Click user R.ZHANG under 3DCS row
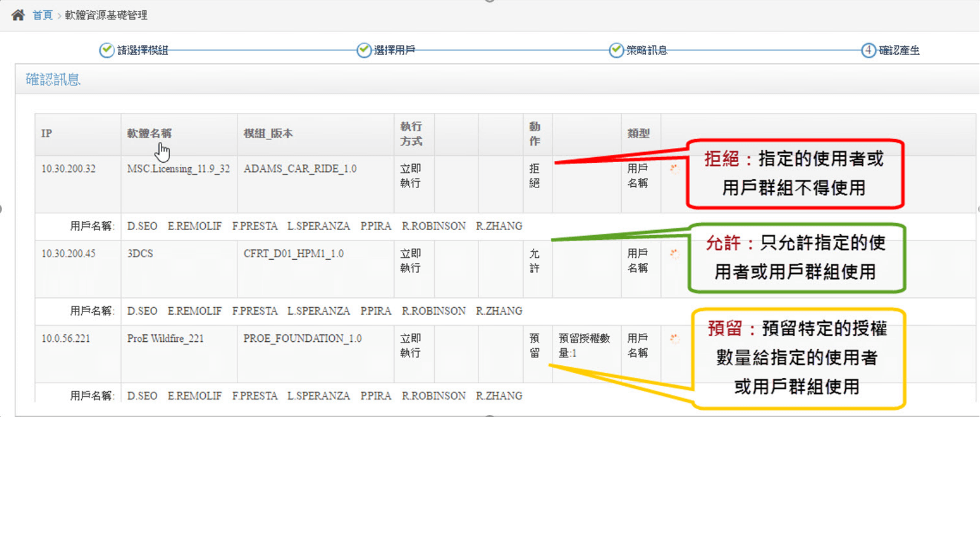980x551 pixels. pyautogui.click(x=499, y=311)
